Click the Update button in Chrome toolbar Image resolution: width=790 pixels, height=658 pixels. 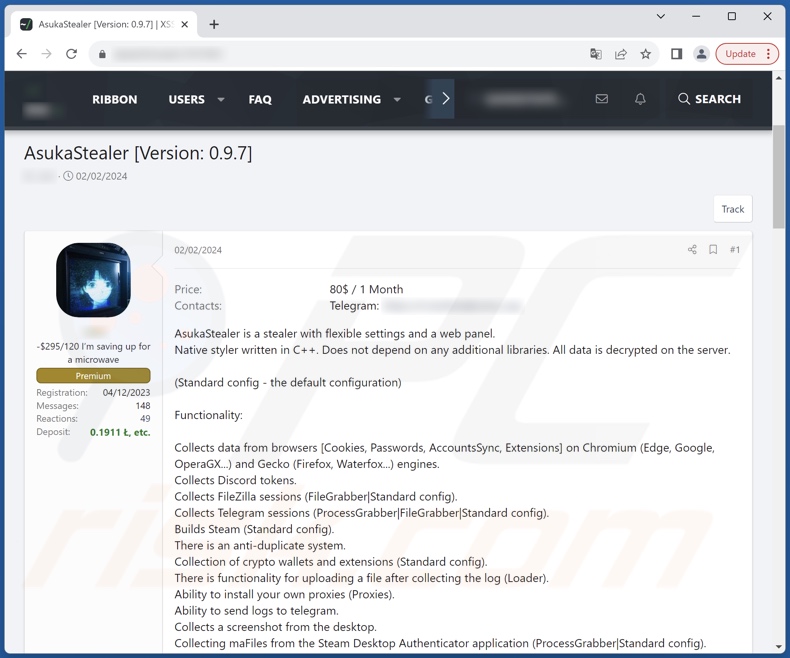click(740, 54)
